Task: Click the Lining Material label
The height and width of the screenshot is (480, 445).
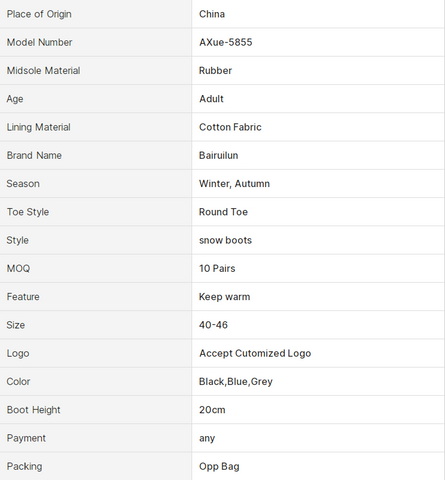Action: pos(39,127)
